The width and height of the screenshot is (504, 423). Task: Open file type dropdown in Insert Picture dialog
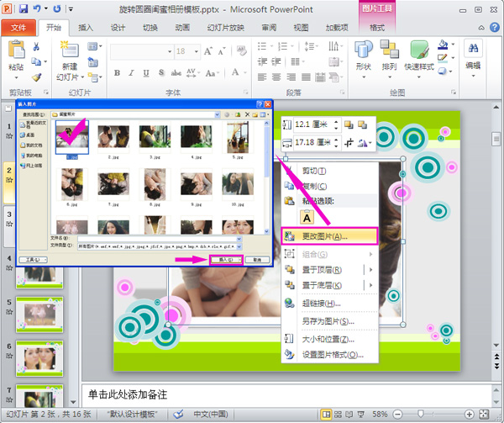coord(239,246)
